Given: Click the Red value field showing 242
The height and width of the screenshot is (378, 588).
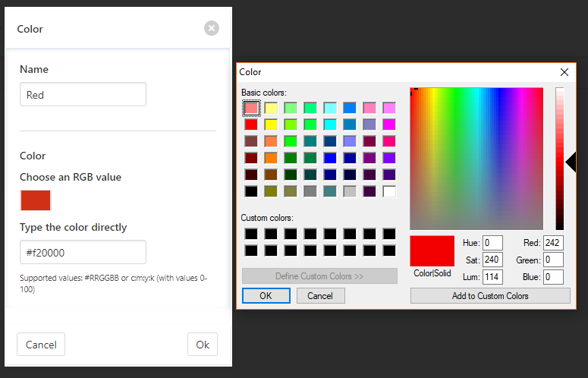Looking at the screenshot, I should tap(553, 243).
